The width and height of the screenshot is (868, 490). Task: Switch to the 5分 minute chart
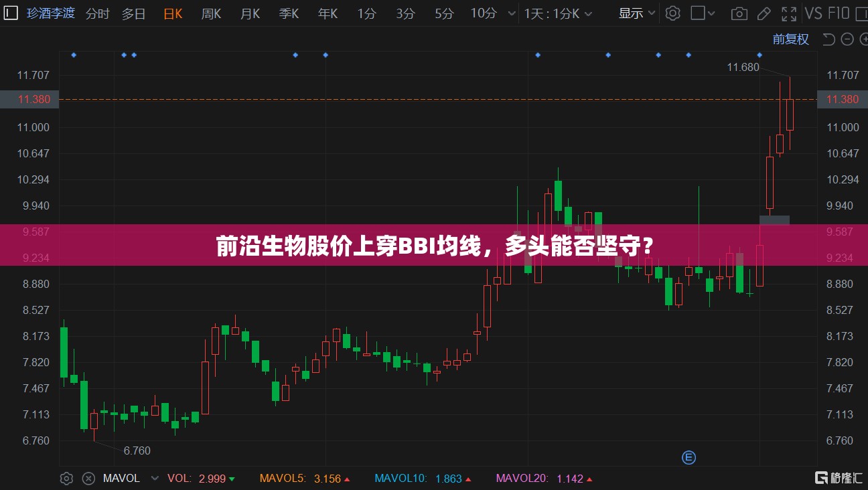point(444,13)
